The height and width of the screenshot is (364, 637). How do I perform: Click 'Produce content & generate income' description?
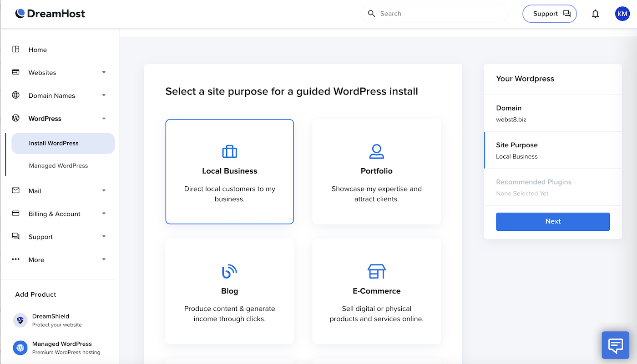coord(229,314)
